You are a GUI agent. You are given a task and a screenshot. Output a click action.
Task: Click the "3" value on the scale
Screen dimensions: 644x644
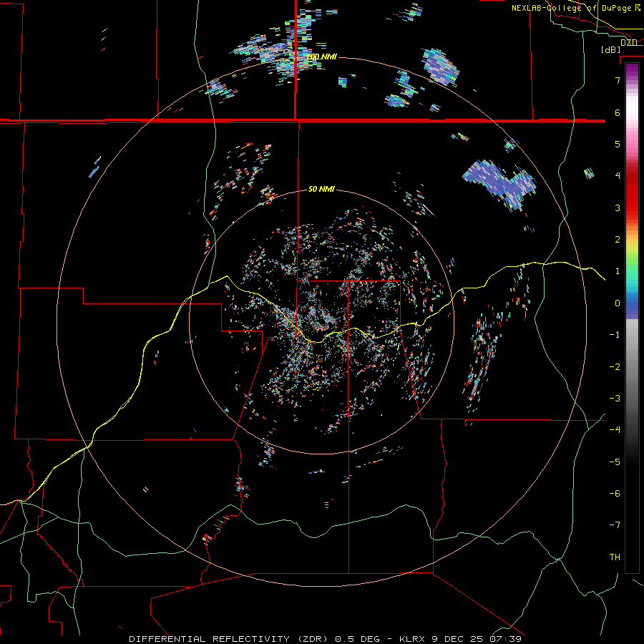618,208
